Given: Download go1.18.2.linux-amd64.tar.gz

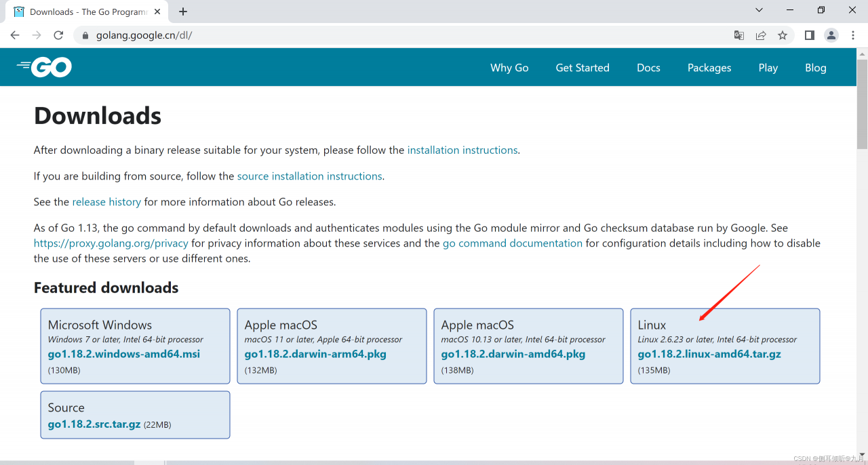Looking at the screenshot, I should [x=709, y=355].
